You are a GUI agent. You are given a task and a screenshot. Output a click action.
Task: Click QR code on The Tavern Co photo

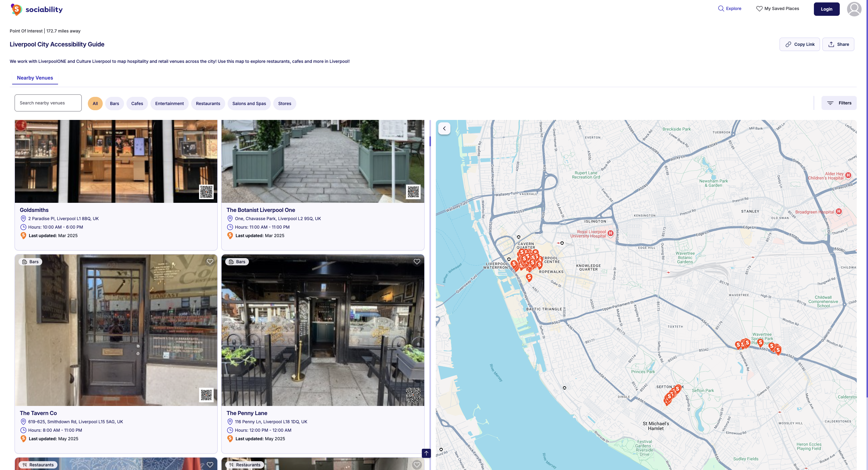tap(206, 395)
